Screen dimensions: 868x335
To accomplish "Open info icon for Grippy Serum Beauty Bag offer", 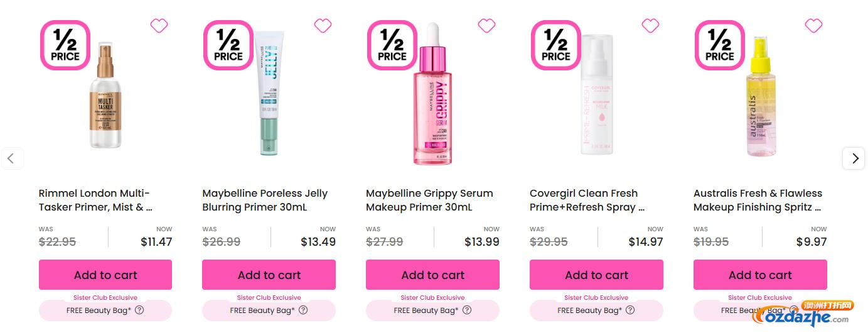I will coord(467,310).
